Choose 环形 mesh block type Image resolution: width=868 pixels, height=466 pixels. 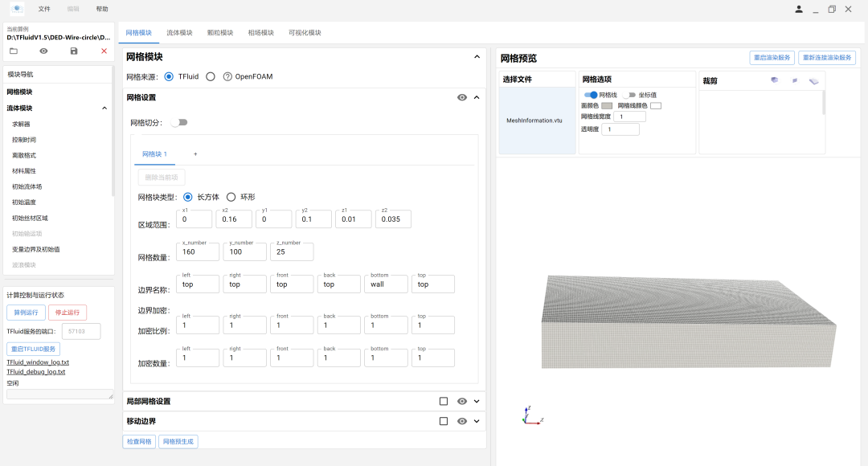(x=231, y=197)
